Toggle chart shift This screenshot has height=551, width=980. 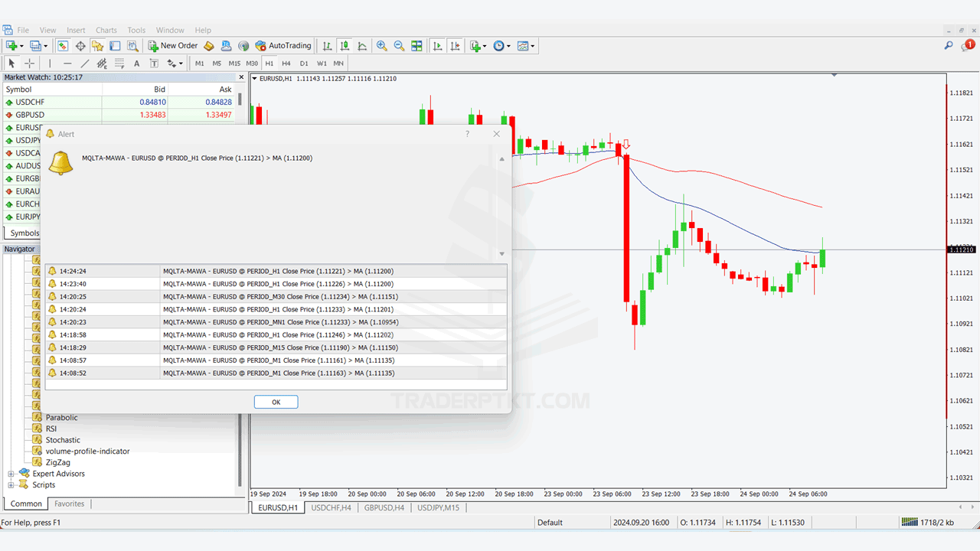(x=455, y=46)
